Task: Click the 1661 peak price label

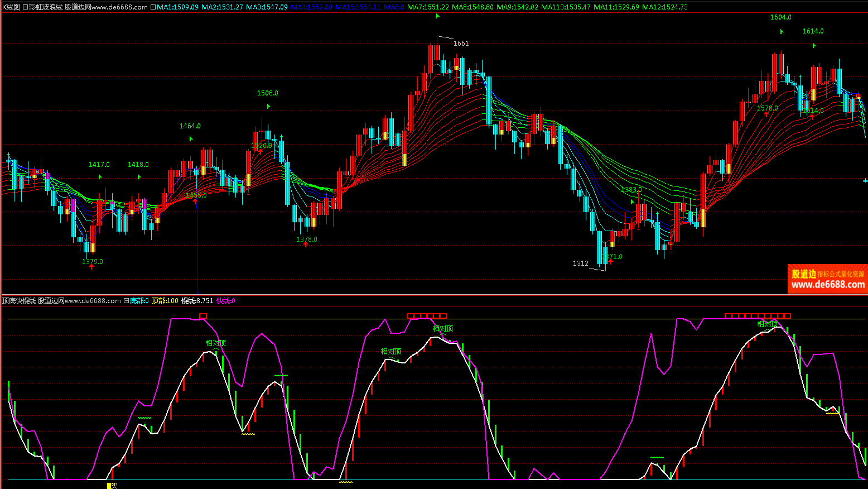Action: coord(461,44)
